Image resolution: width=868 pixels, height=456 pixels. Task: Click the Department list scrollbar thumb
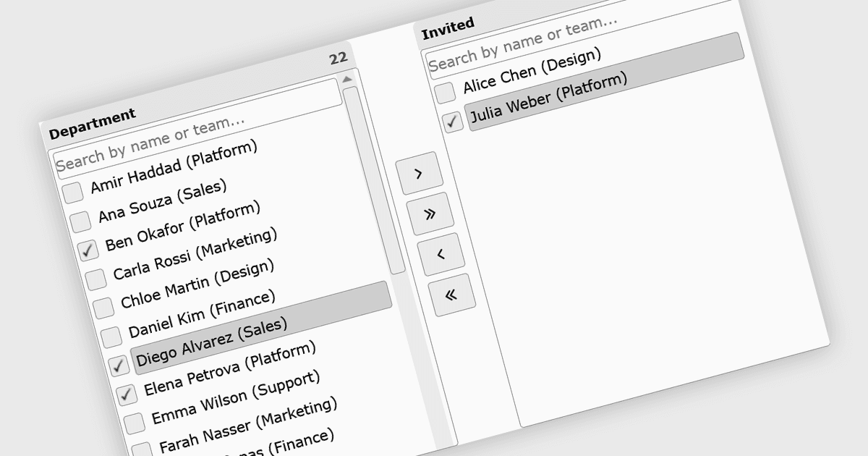click(374, 180)
